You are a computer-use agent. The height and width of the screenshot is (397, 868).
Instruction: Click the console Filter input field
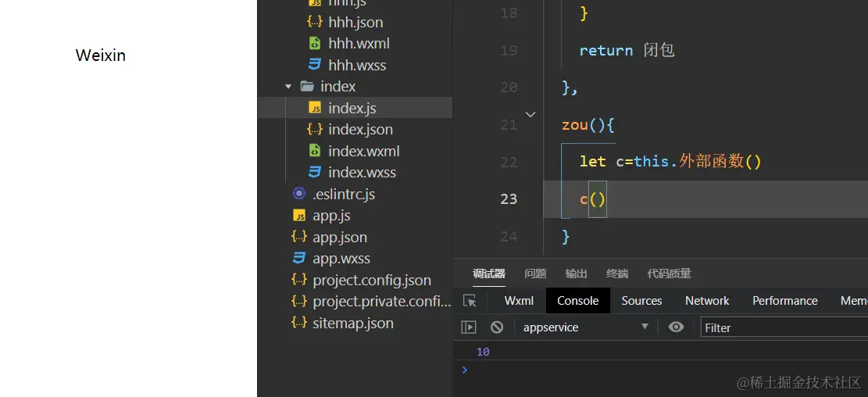pyautogui.click(x=781, y=327)
